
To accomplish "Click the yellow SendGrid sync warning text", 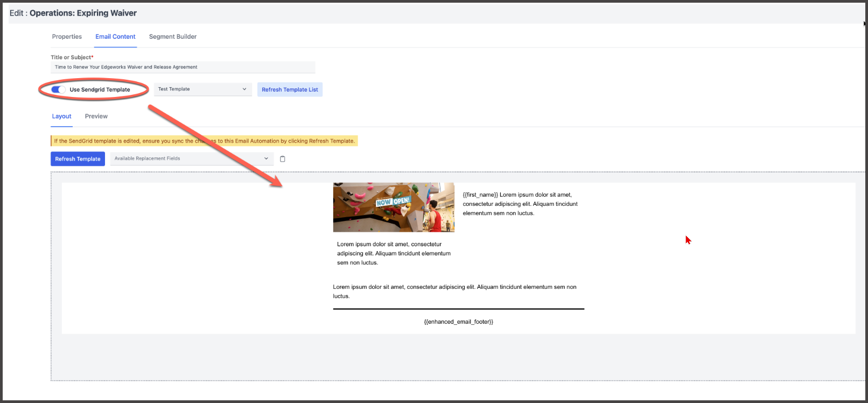I will pos(204,141).
